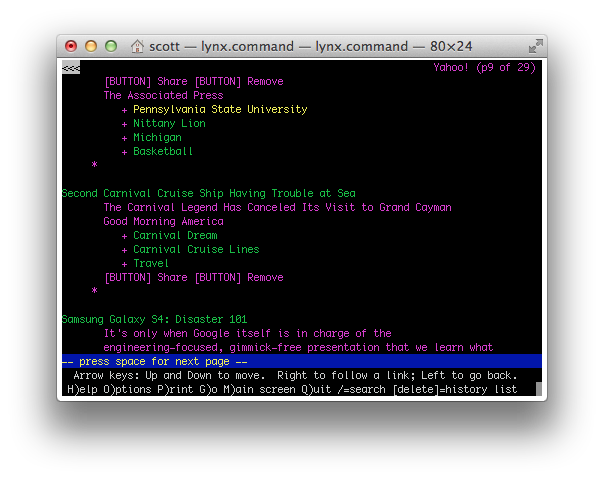Open the Nittany Lion link
This screenshot has width=604, height=480.
[169, 124]
